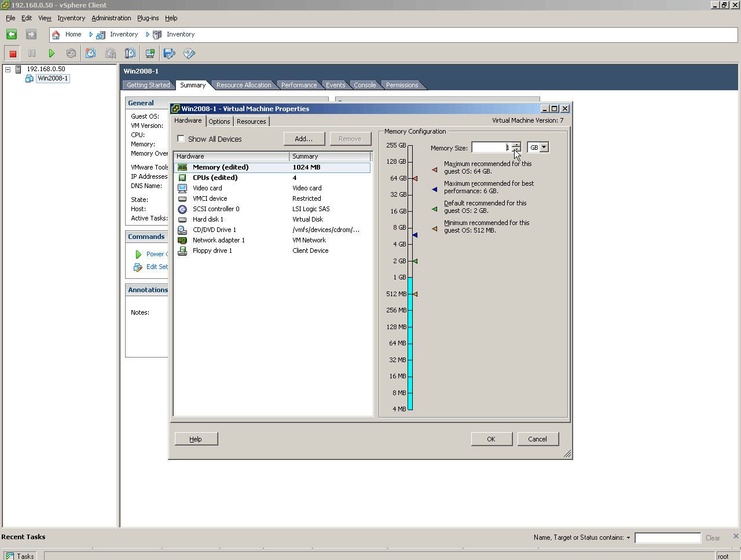This screenshot has height=560, width=741.
Task: Click the CD/DVD Drive 1 icon
Action: [182, 230]
